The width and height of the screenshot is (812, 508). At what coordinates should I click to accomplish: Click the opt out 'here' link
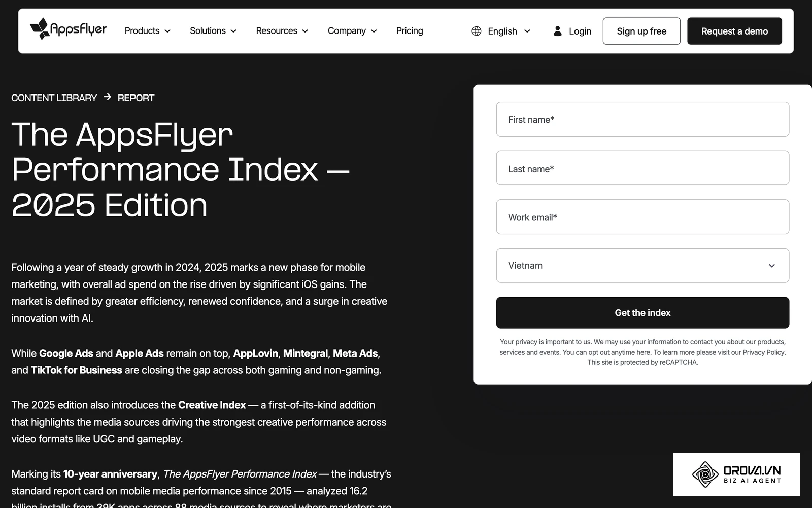[x=644, y=352]
